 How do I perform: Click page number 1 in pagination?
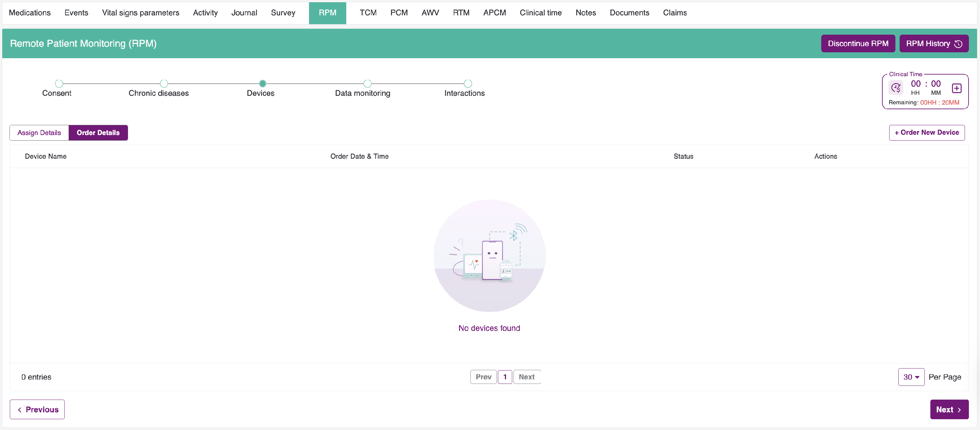point(505,377)
